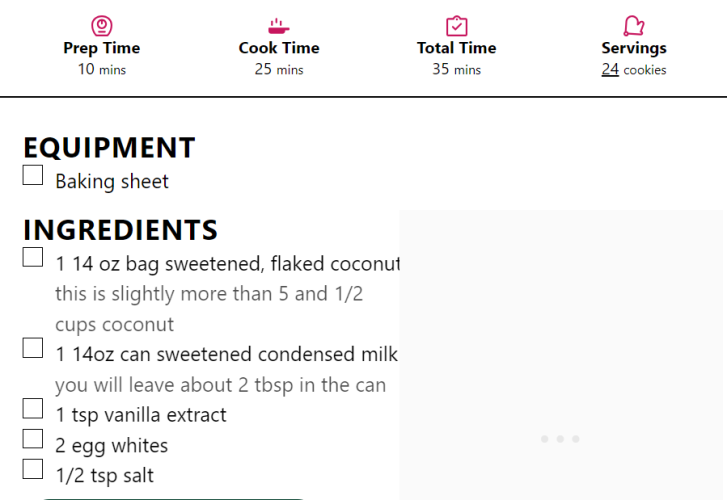
Task: Click the EQUIPMENT section heading
Action: pyautogui.click(x=109, y=147)
